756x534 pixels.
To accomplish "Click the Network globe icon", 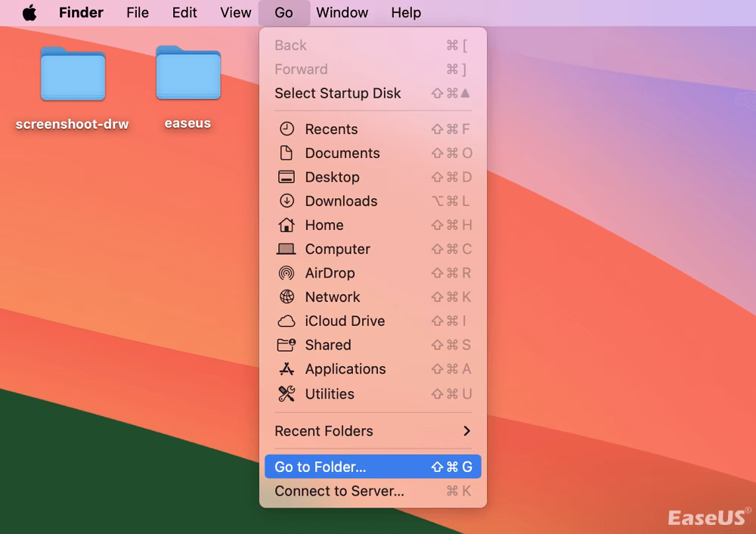I will pyautogui.click(x=287, y=297).
